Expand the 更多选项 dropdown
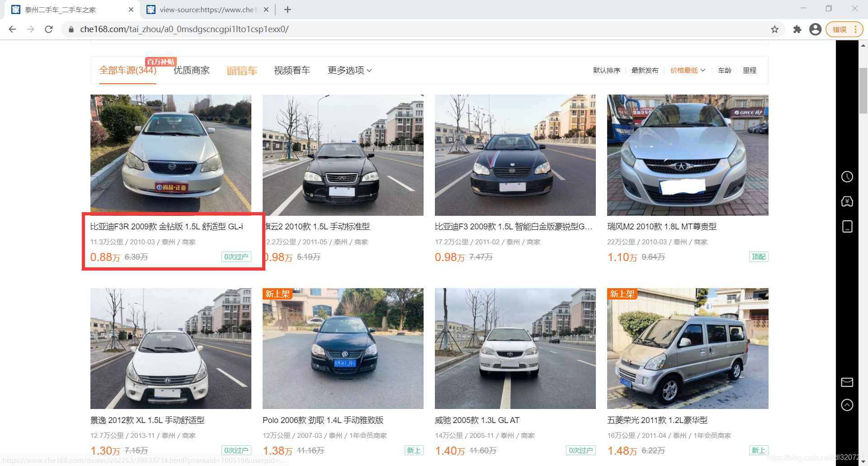The height and width of the screenshot is (466, 868). coord(350,70)
